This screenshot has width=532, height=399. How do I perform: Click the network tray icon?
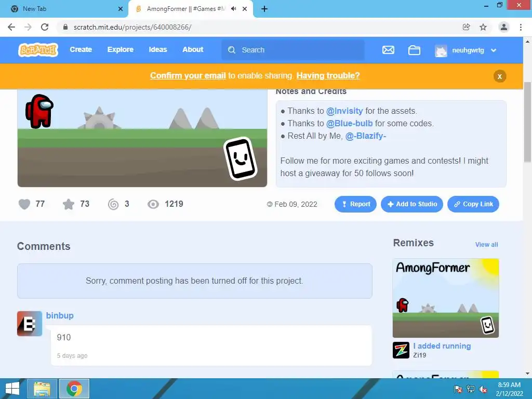point(471,389)
